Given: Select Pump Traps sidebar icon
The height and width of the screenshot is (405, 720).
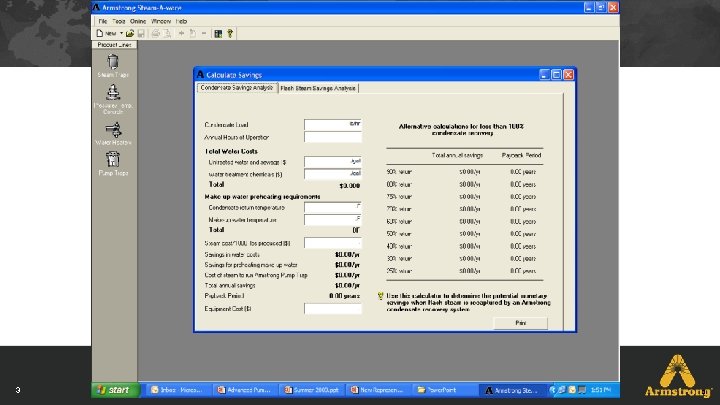Looking at the screenshot, I should [113, 164].
